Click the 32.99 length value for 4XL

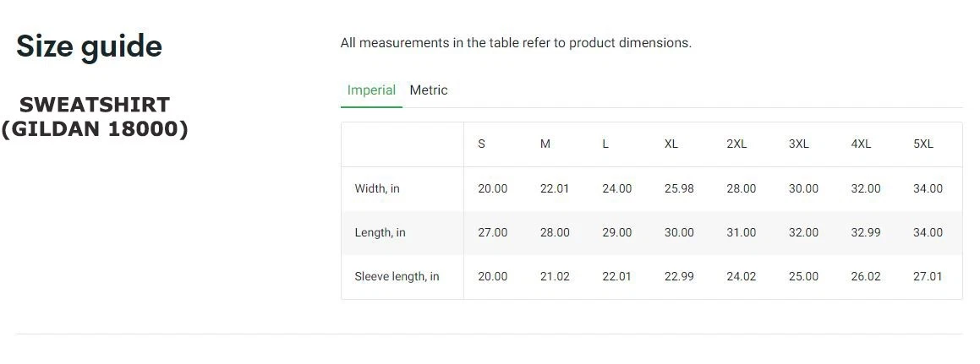pos(866,233)
